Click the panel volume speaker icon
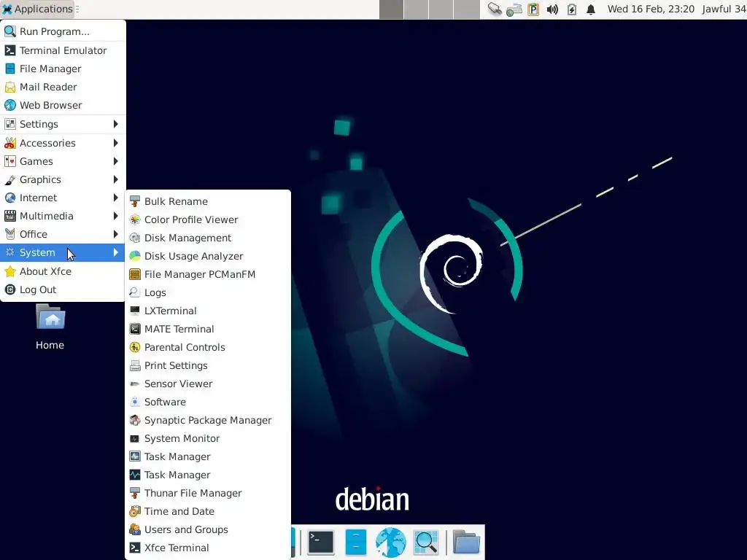Viewport: 747px width, 560px height. pos(552,9)
